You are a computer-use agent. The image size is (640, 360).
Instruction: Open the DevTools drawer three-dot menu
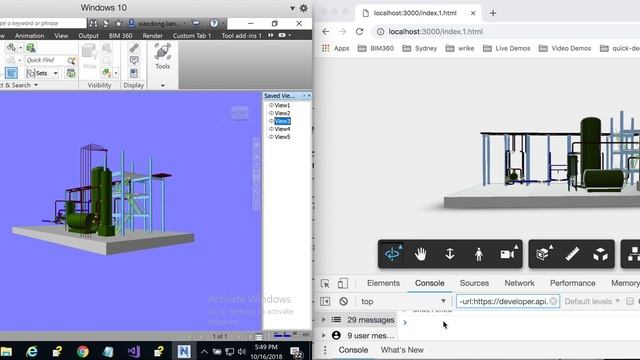325,350
